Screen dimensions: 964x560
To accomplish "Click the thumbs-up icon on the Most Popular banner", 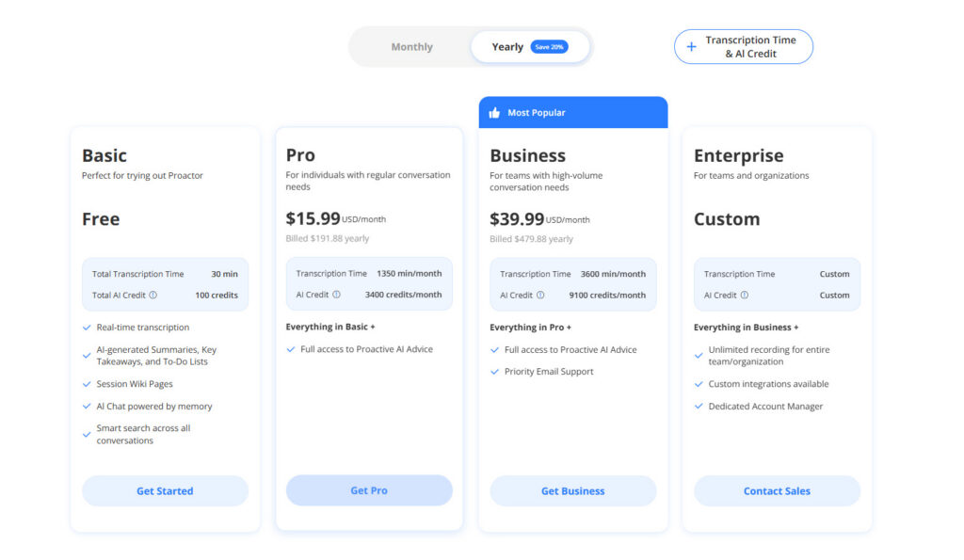I will [x=495, y=111].
